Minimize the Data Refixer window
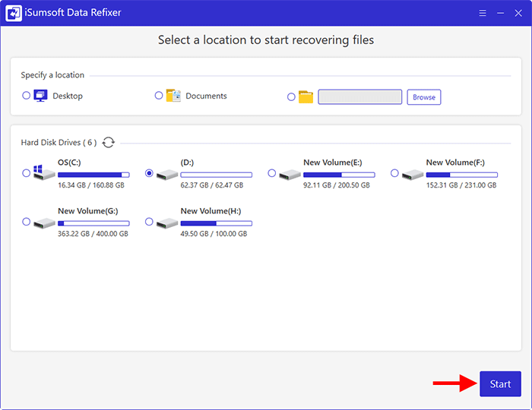Image resolution: width=532 pixels, height=410 pixels. pos(500,13)
